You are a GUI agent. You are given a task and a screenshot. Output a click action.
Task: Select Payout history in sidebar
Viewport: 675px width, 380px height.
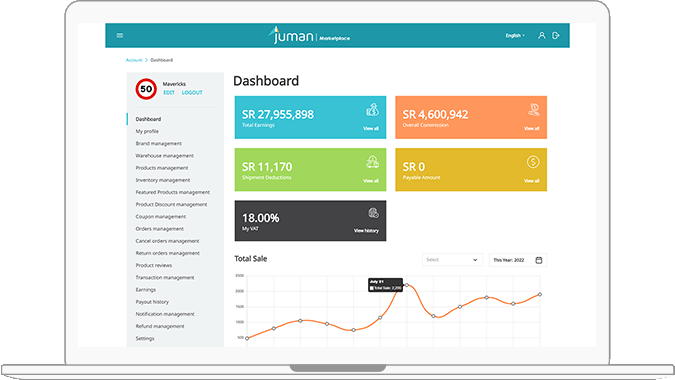[x=152, y=302]
